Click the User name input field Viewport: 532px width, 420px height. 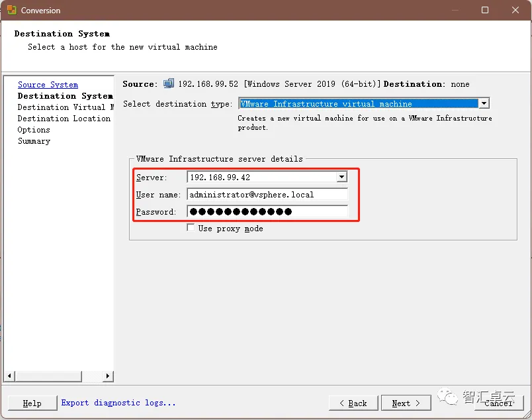tap(267, 195)
